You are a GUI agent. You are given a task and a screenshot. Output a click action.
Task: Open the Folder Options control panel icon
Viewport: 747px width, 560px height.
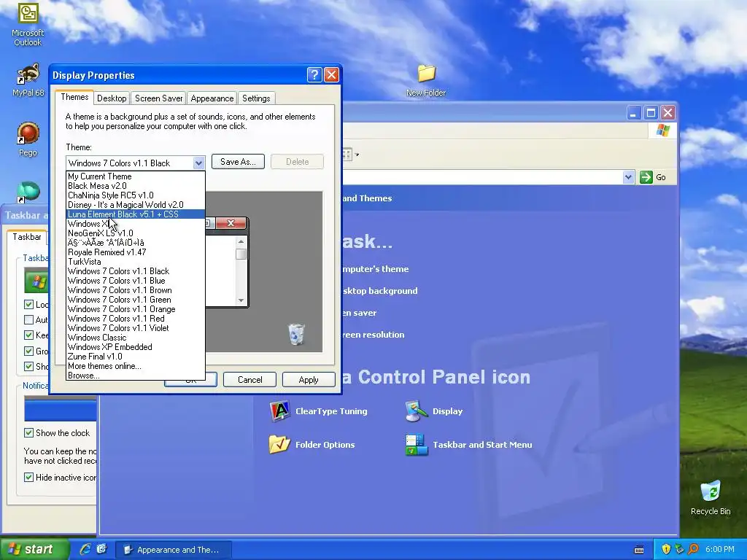click(312, 444)
